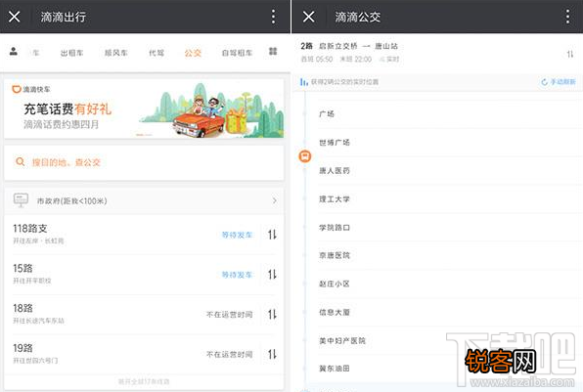Click the orange bus position marker
Image resolution: width=583 pixels, height=392 pixels.
coord(305,156)
